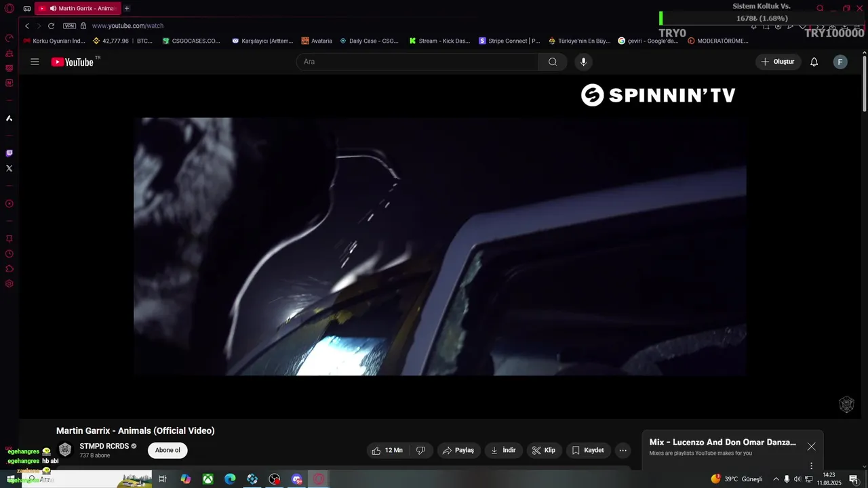The image size is (868, 488).
Task: Go forward to next page
Action: (39, 26)
